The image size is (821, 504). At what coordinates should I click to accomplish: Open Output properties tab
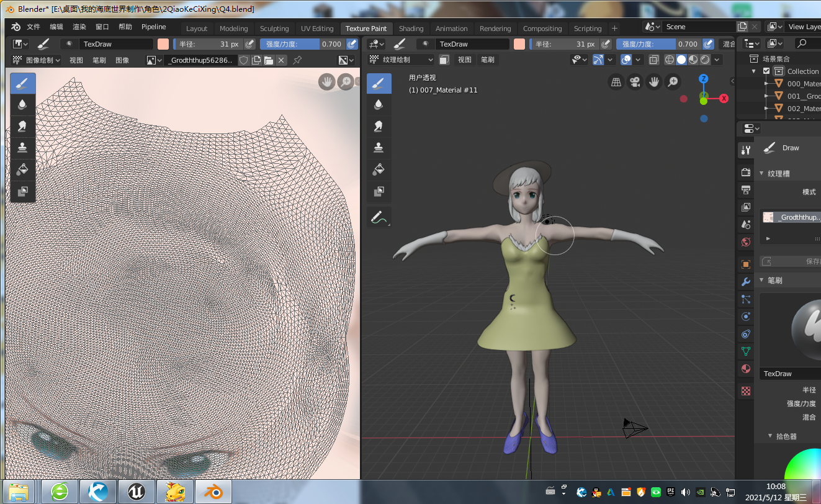[x=746, y=189]
